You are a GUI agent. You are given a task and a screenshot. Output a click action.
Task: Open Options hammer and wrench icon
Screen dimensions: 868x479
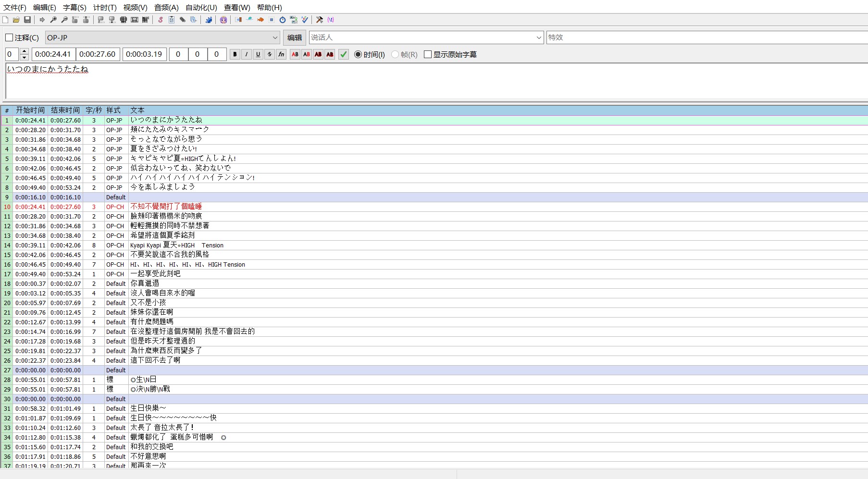click(320, 20)
